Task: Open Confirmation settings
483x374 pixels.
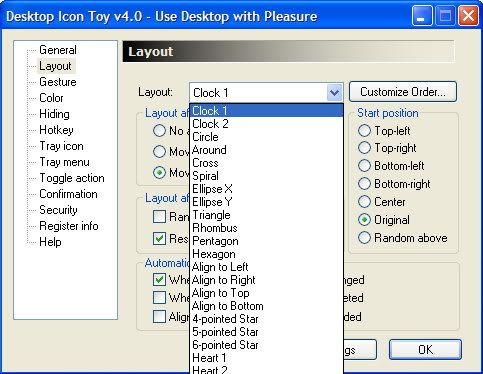Action: click(68, 194)
